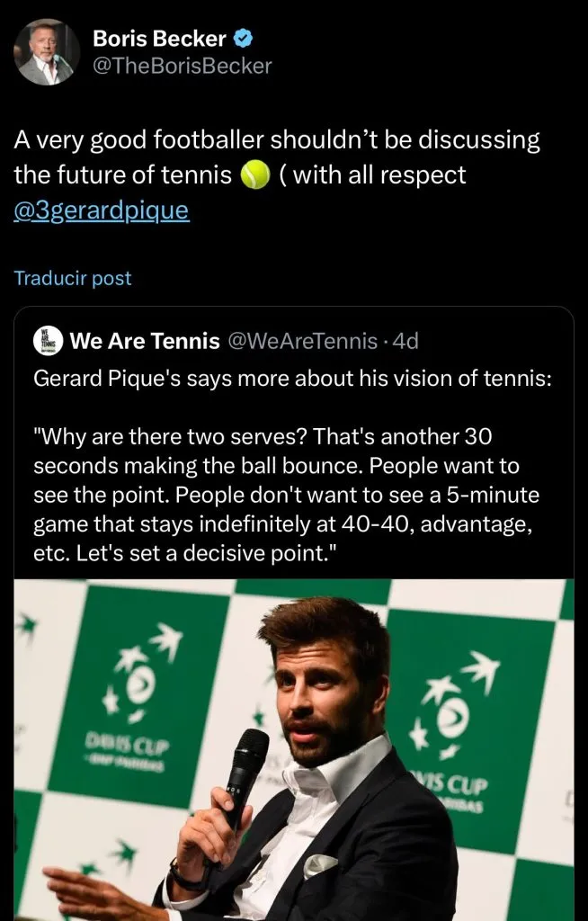Select the @TheBorisBecker handle
The width and height of the screenshot is (588, 921).
pyautogui.click(x=183, y=65)
